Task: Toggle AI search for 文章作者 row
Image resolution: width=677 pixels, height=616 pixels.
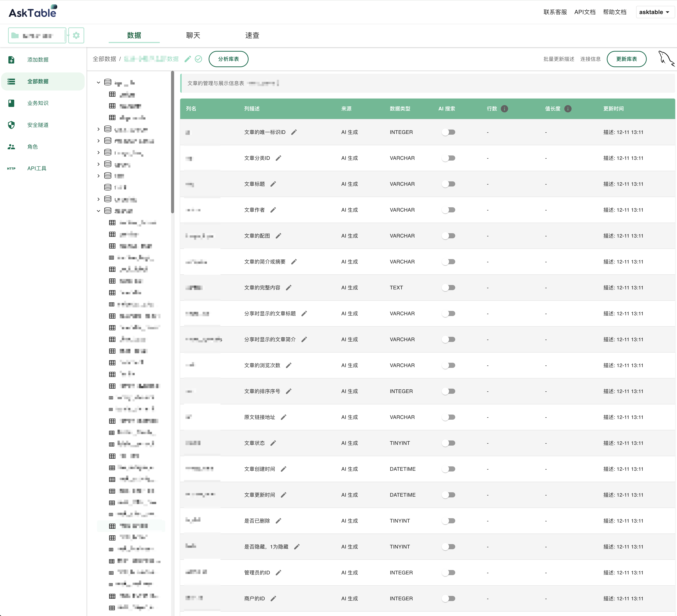Action: click(x=449, y=210)
